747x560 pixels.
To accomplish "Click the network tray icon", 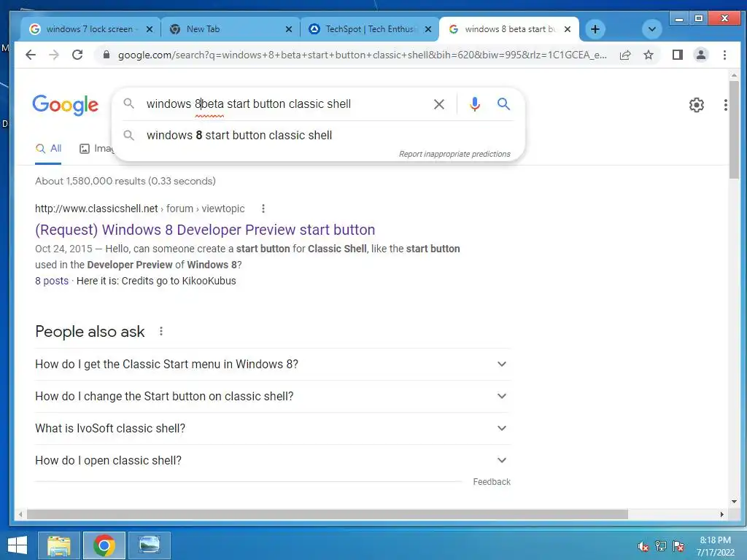I will (x=661, y=546).
